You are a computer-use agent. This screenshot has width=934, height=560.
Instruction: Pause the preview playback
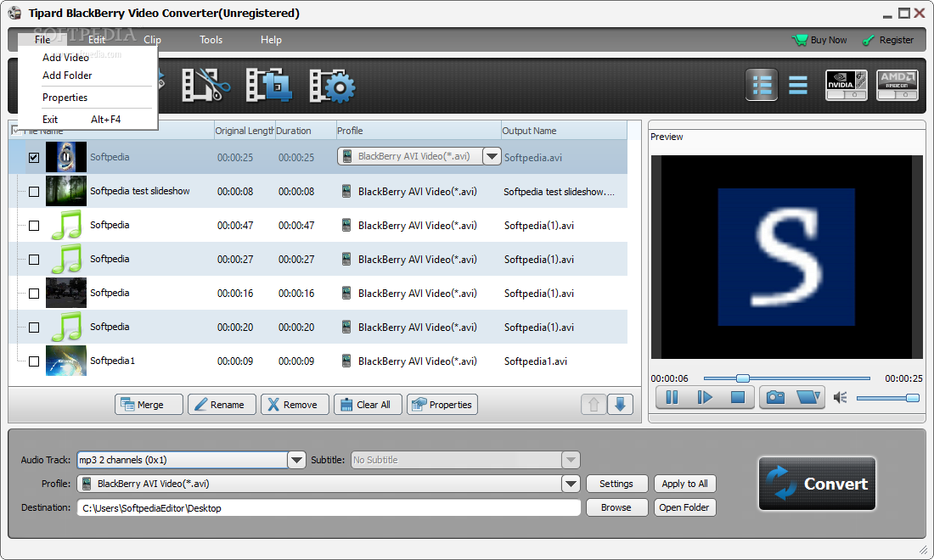(672, 397)
